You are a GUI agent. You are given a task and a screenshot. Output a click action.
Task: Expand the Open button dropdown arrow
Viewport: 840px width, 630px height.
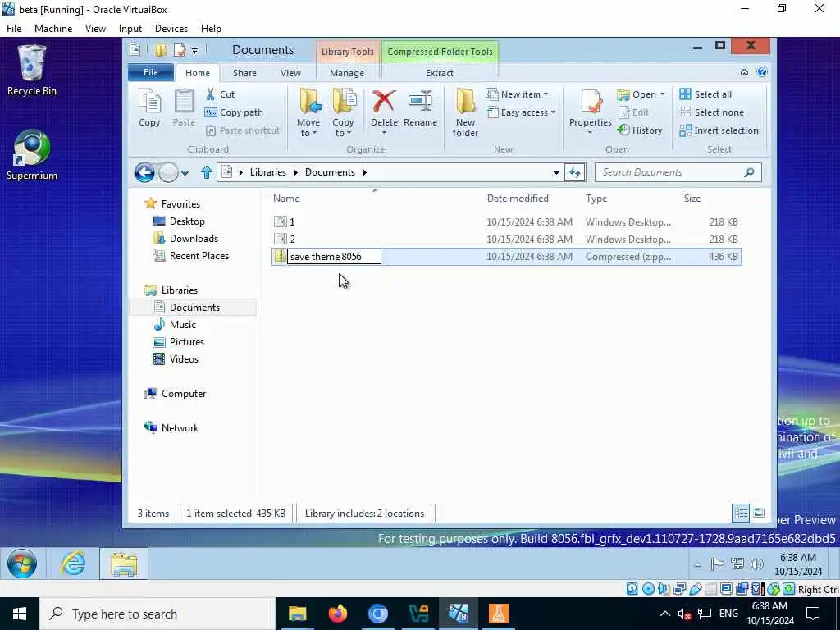tap(662, 94)
